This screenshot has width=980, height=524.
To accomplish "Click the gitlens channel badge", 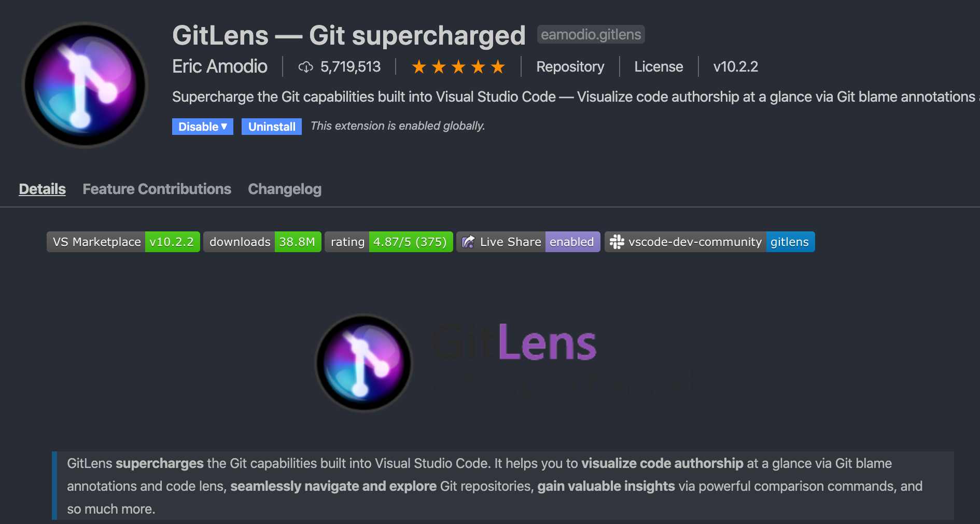I will 789,241.
